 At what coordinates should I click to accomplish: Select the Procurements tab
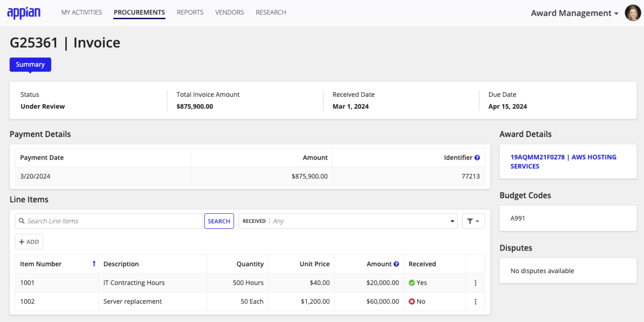(x=139, y=13)
